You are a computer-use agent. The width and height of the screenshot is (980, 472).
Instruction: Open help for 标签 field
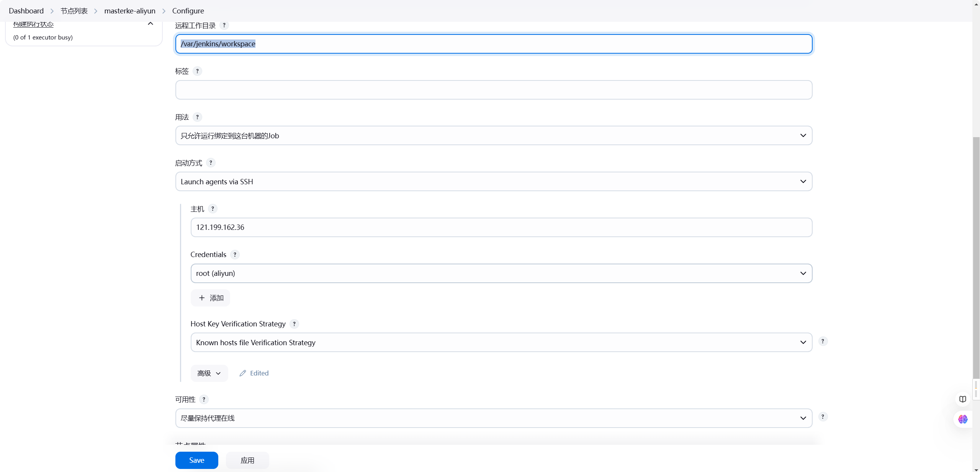197,71
